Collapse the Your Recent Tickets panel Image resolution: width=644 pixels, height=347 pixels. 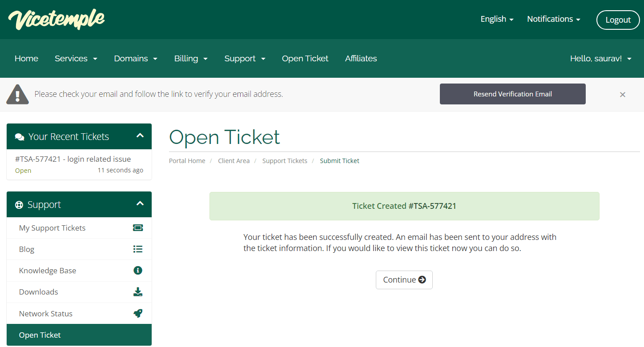tap(140, 136)
